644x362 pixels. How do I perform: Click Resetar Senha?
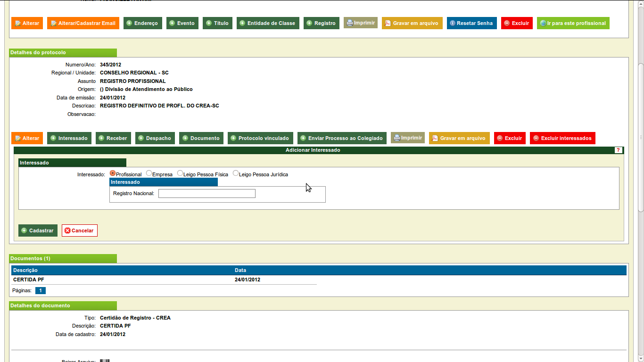point(471,23)
